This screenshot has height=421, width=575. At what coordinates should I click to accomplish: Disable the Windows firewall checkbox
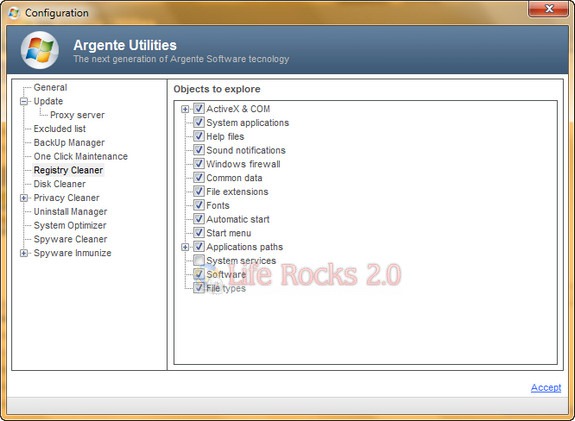199,164
